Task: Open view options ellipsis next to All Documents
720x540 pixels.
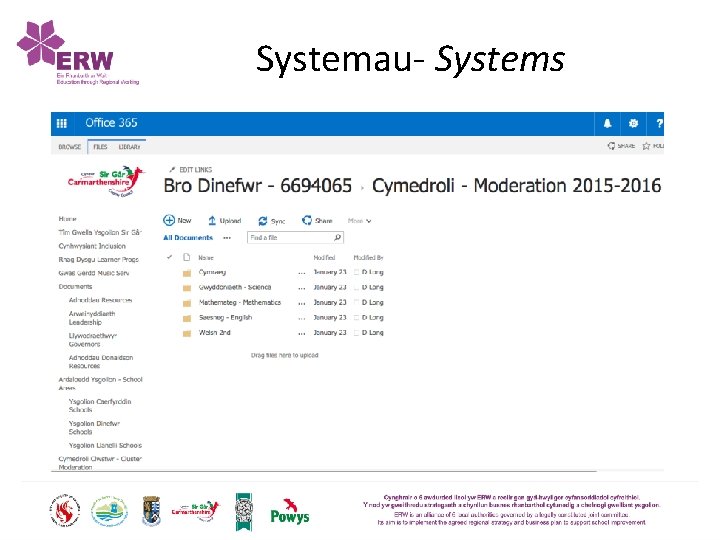Action: [227, 238]
